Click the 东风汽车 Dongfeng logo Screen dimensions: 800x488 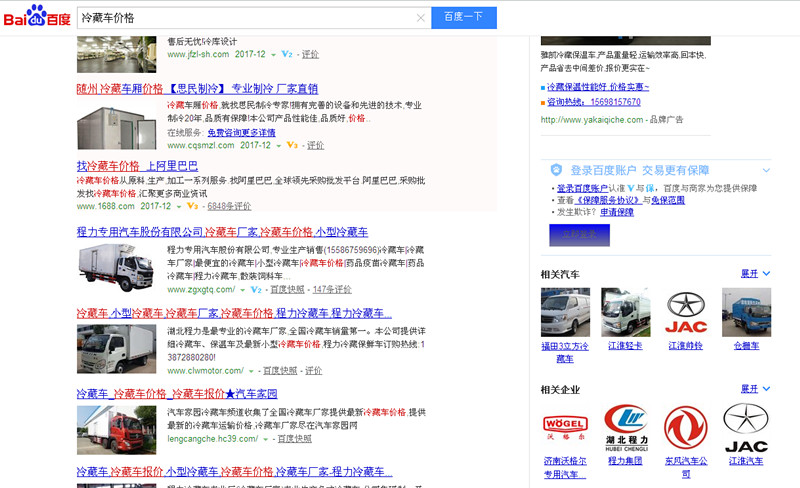(x=686, y=427)
